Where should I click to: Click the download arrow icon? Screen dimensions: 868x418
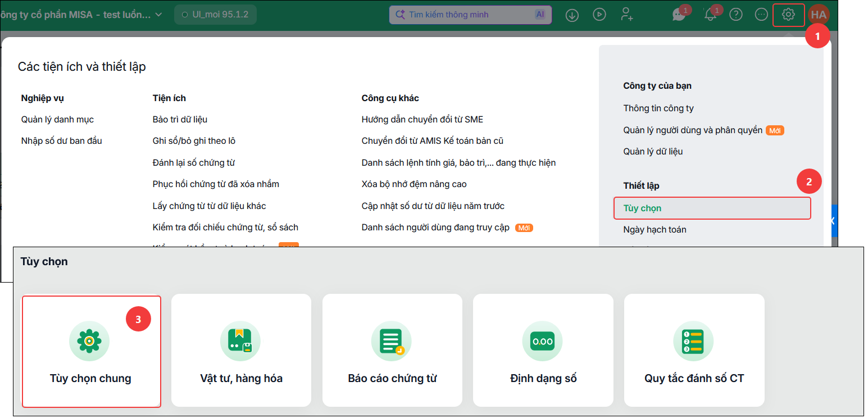tap(572, 15)
